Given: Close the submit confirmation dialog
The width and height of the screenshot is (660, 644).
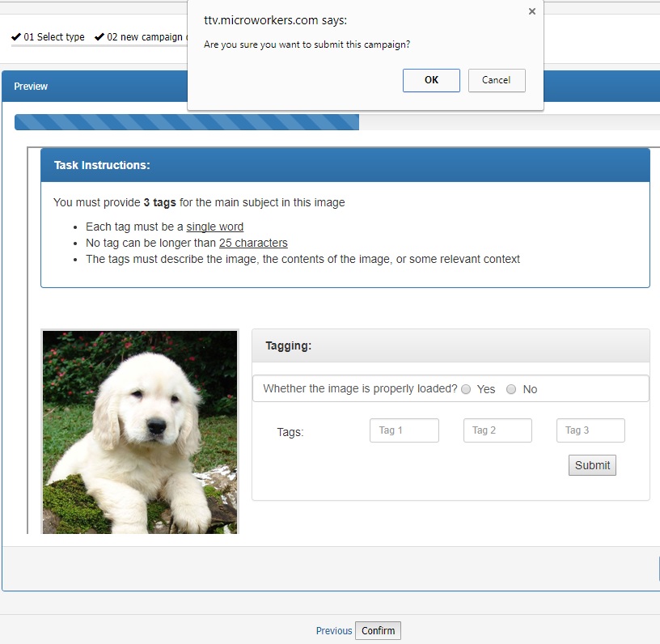Looking at the screenshot, I should 531,11.
